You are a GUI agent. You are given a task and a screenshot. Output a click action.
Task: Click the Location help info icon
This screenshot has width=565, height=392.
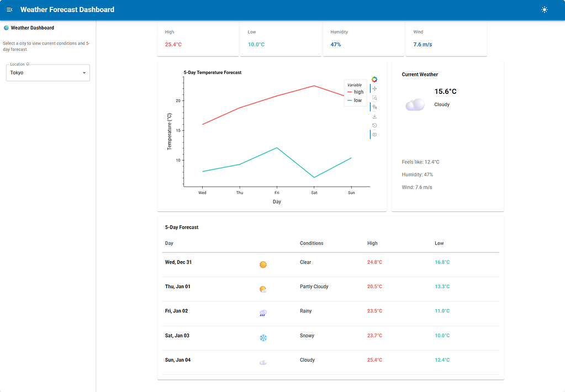[28, 64]
